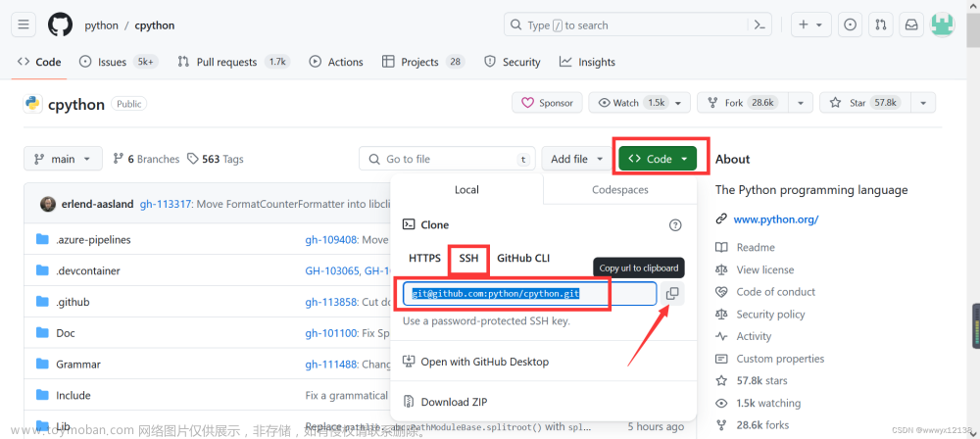
Task: Open the command palette icon
Action: click(x=759, y=25)
